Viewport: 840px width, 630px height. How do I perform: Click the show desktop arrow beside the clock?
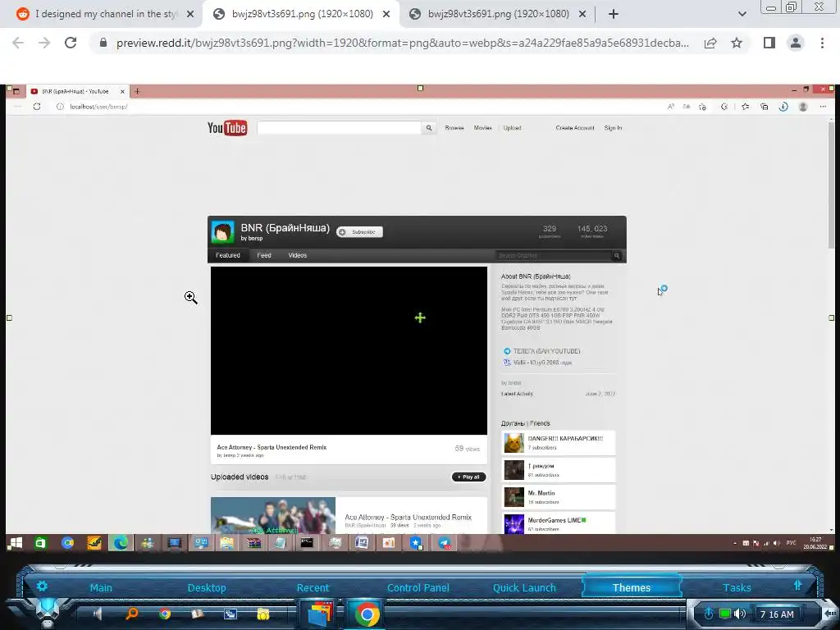(829, 614)
